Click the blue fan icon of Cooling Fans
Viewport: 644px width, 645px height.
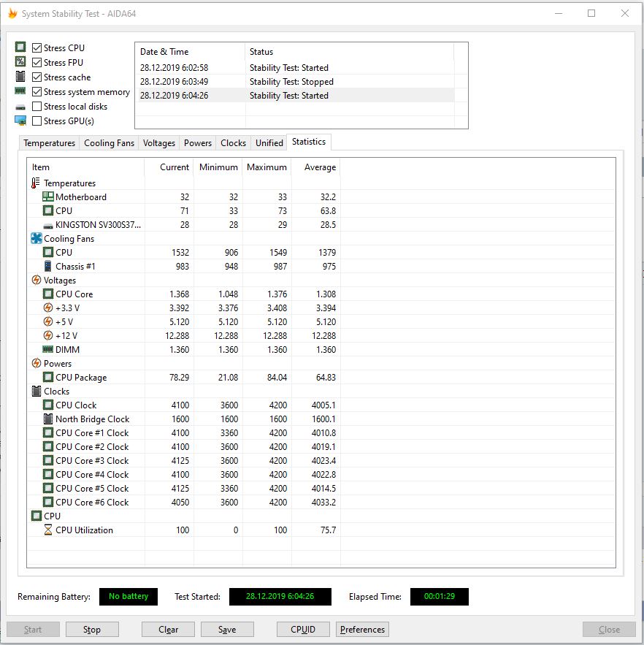(37, 238)
